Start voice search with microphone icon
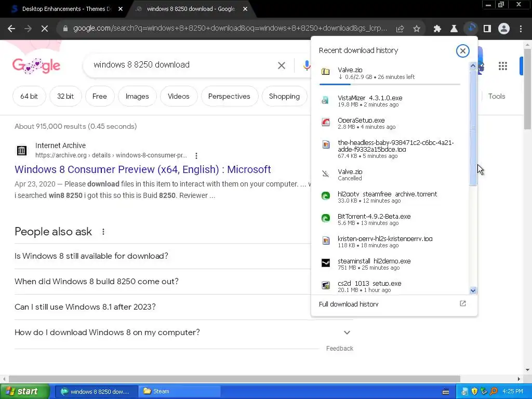532x399 pixels. click(x=307, y=65)
